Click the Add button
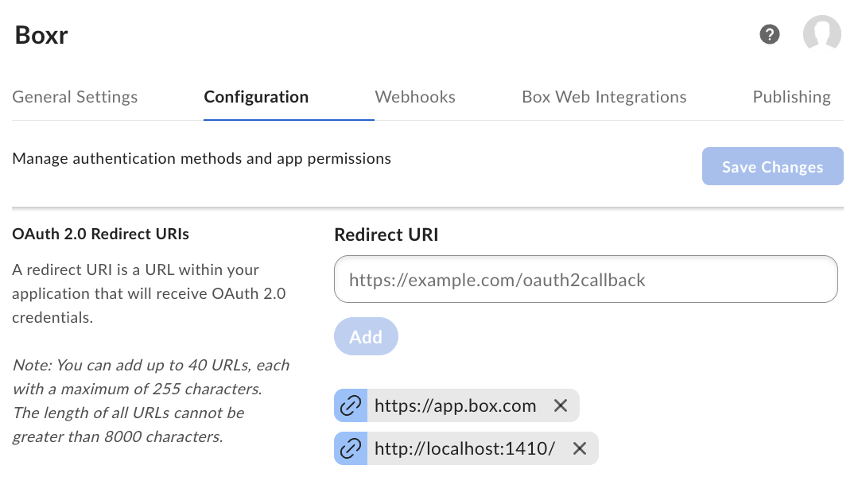This screenshot has width=862, height=504. tap(366, 336)
